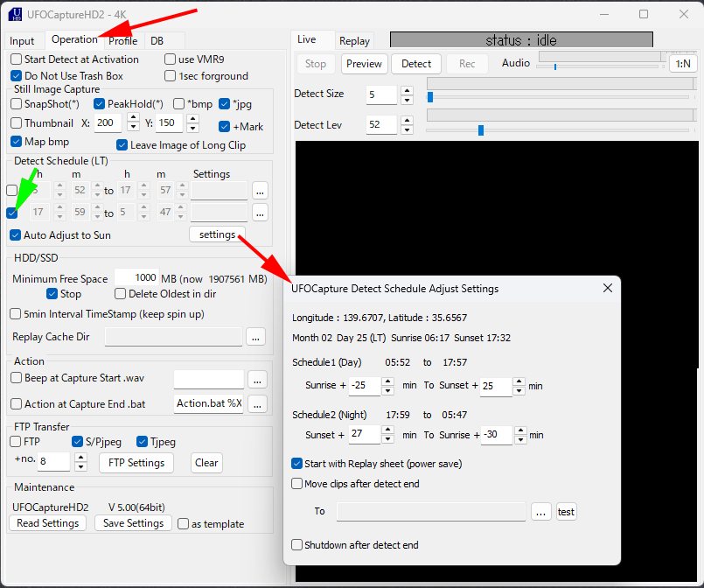704x588 pixels.
Task: Switch to the Input tab
Action: point(22,41)
